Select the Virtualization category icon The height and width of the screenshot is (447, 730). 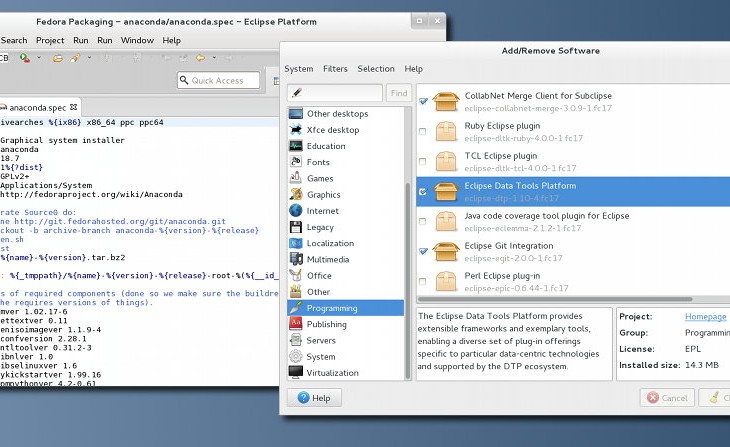pyautogui.click(x=295, y=372)
